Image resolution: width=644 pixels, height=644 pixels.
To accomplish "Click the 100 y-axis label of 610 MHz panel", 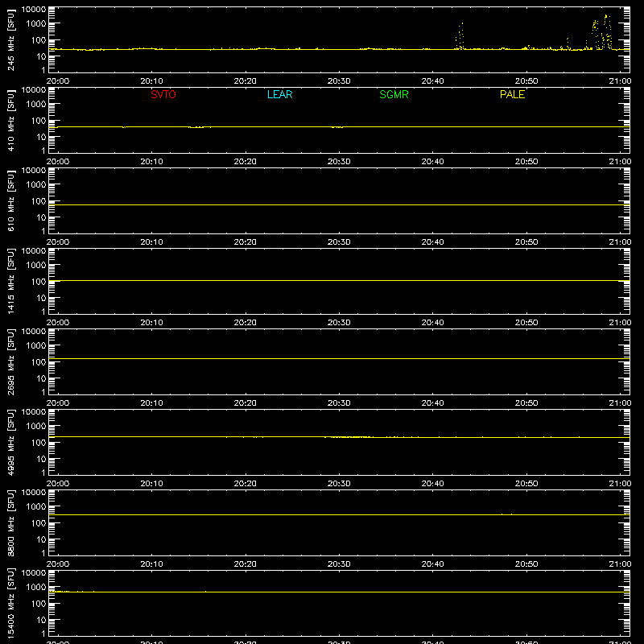I will click(x=39, y=201).
